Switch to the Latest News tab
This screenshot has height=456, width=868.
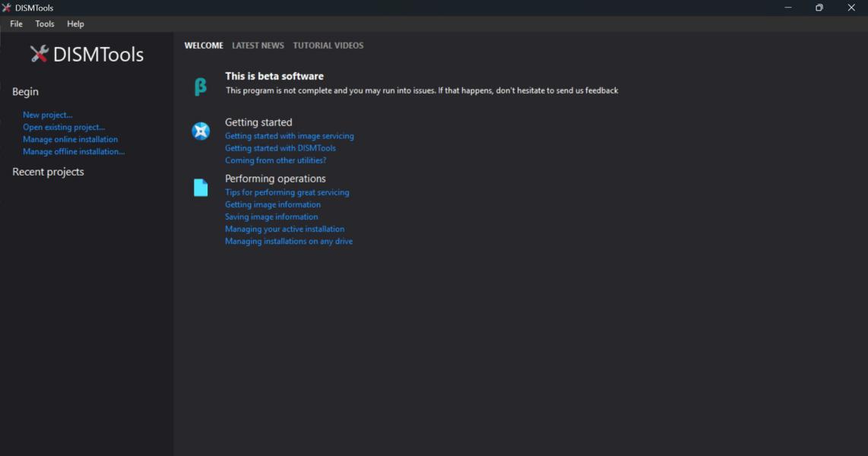pyautogui.click(x=258, y=46)
